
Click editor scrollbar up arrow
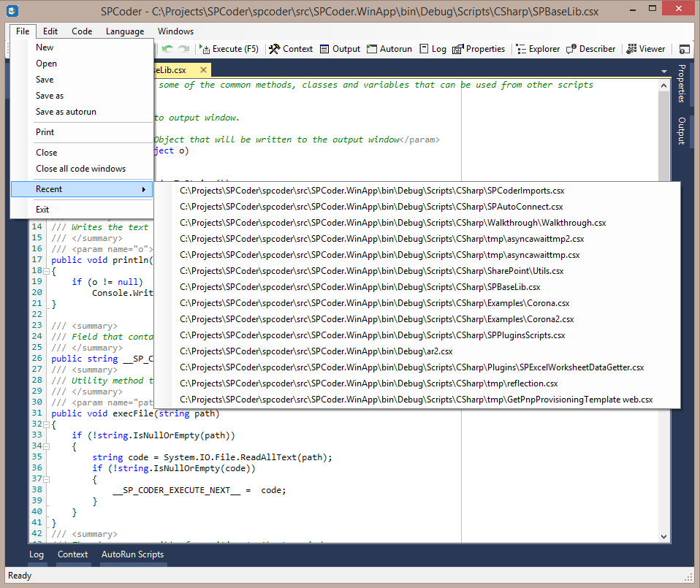click(664, 85)
